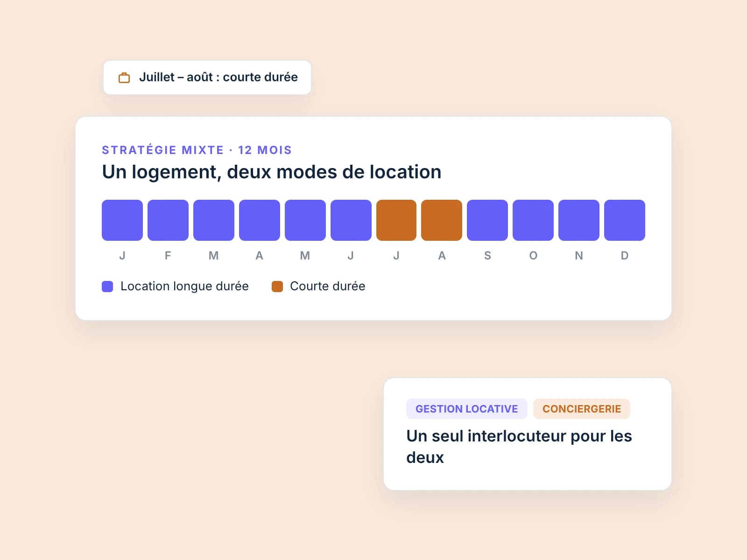Select the April block above first A
This screenshot has width=747, height=560.
tap(260, 220)
